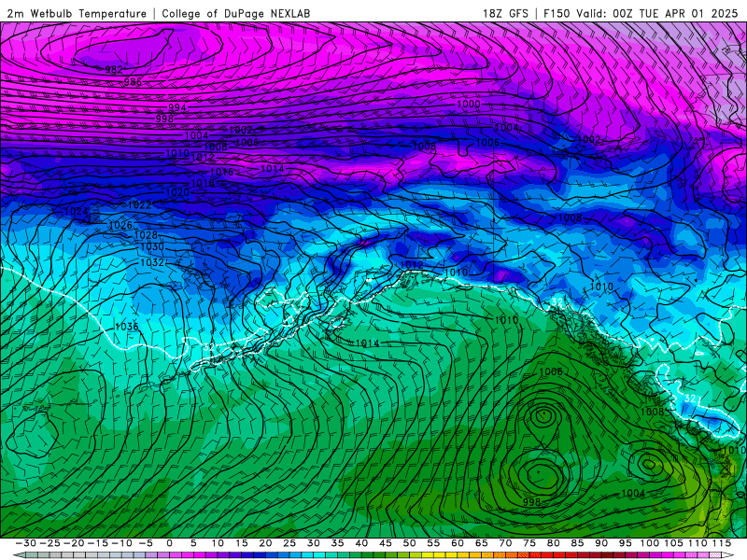Select the 65 color scale value
The height and width of the screenshot is (560, 747).
click(481, 543)
